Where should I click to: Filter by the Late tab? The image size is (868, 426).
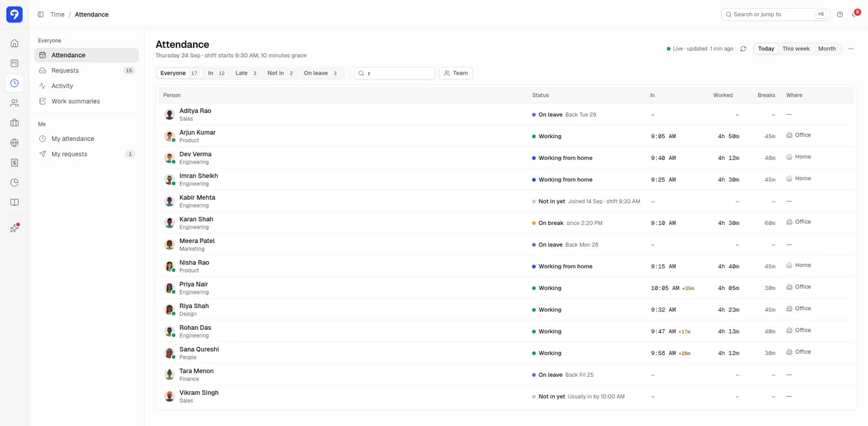pyautogui.click(x=247, y=73)
